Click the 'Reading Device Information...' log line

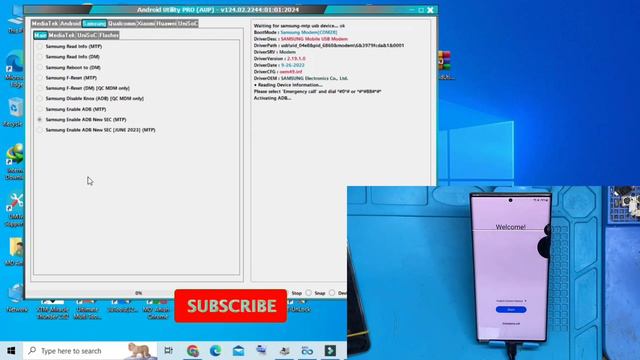(x=288, y=85)
